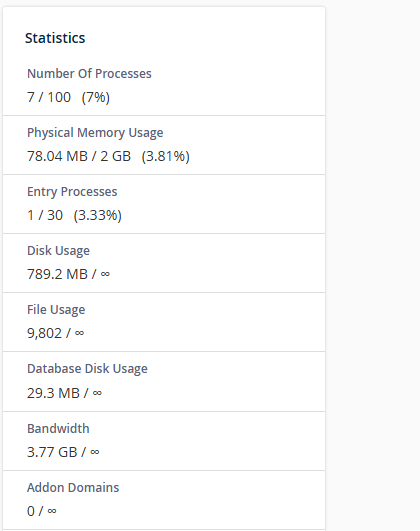Select the 9,802 file usage value

[x=44, y=333]
